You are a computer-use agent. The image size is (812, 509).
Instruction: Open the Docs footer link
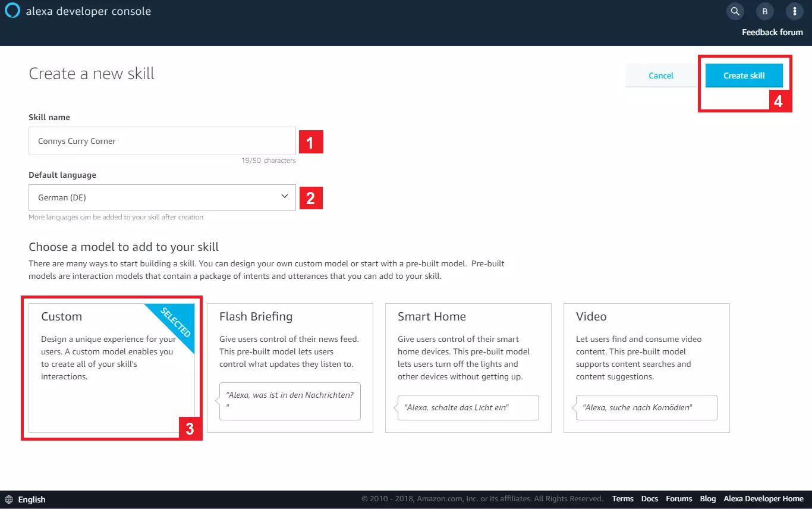click(x=650, y=499)
